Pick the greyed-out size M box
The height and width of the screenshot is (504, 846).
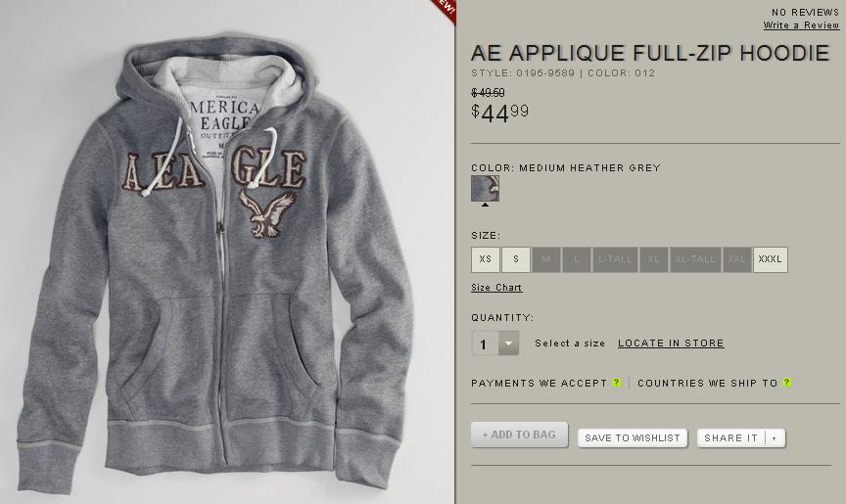[546, 259]
